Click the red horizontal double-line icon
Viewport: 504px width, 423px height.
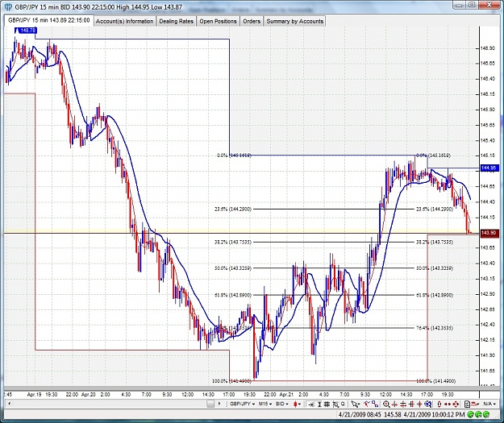tap(403, 404)
